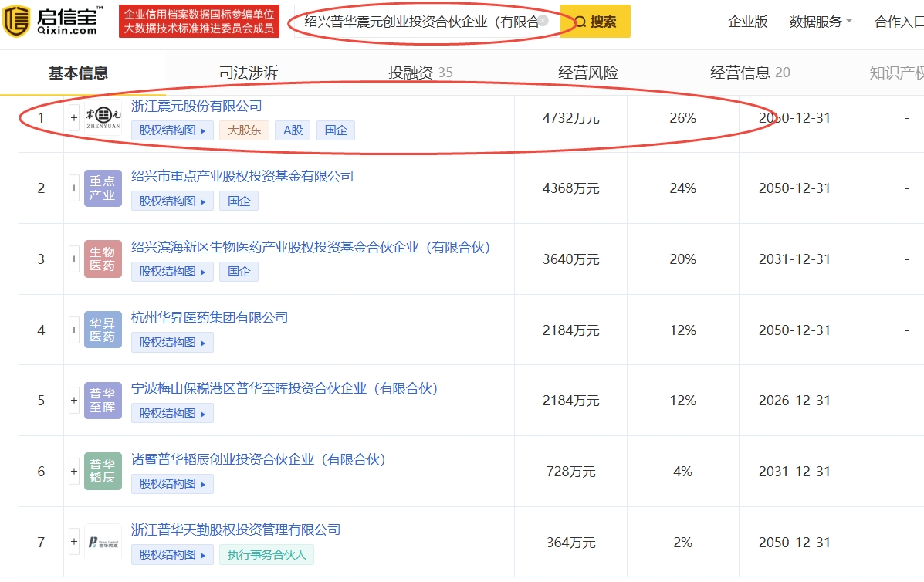Open 股权结构图 for 绍兴滨海新区生物医药 row
This screenshot has width=924, height=582.
click(172, 272)
